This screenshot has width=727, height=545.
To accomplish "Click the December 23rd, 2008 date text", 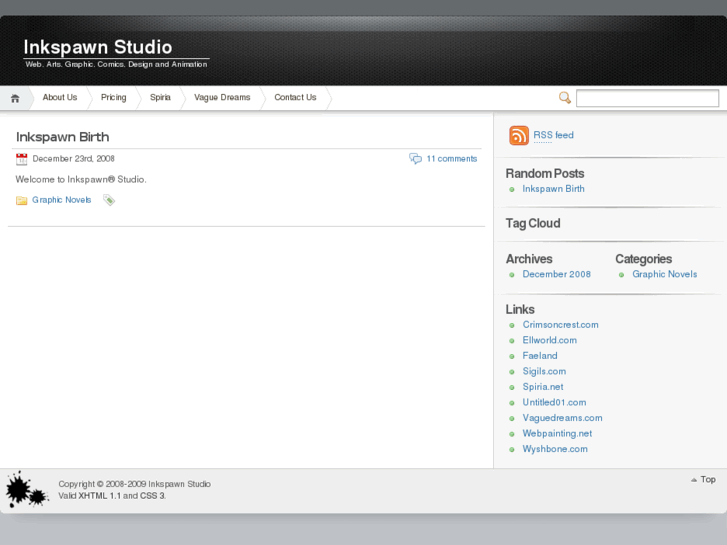I will (73, 159).
